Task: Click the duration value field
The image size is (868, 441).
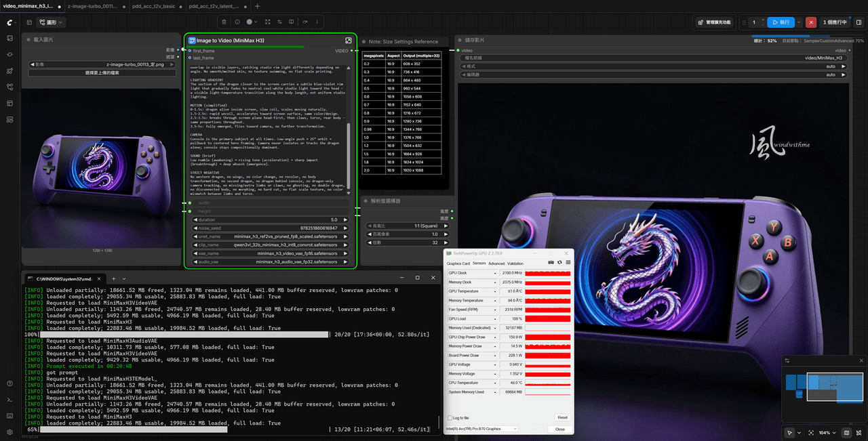Action: click(269, 220)
